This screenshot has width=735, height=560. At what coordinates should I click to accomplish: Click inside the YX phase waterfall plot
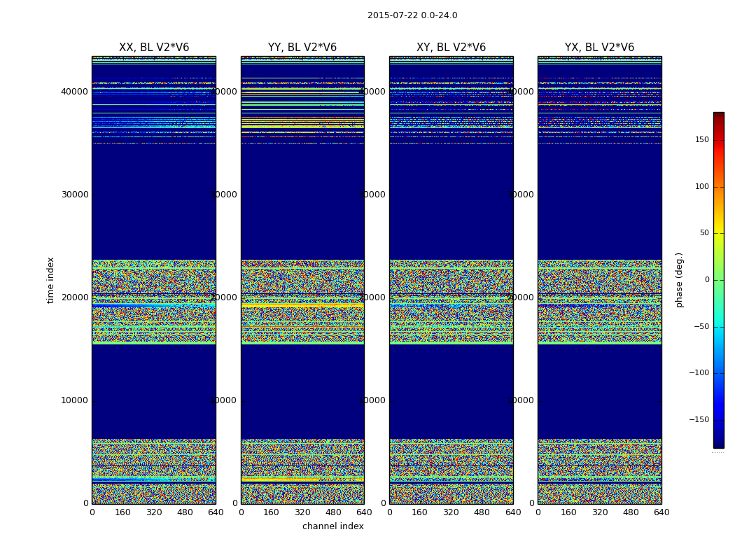pyautogui.click(x=599, y=280)
